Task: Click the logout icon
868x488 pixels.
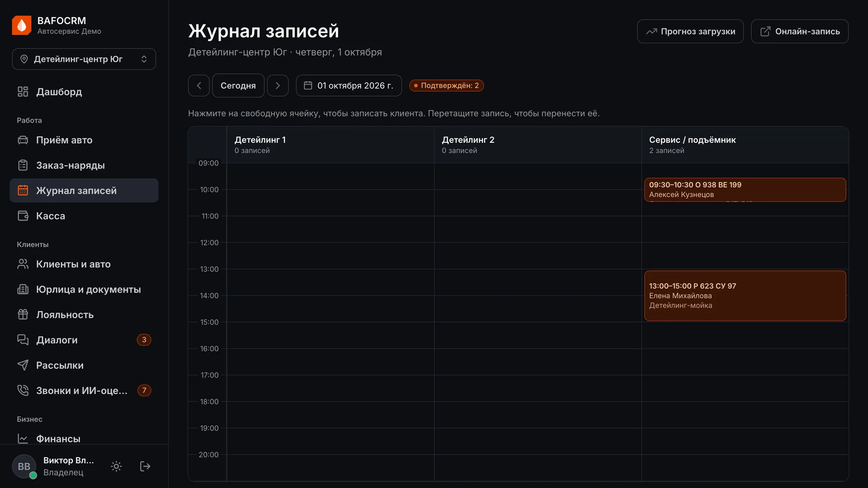Action: [145, 466]
